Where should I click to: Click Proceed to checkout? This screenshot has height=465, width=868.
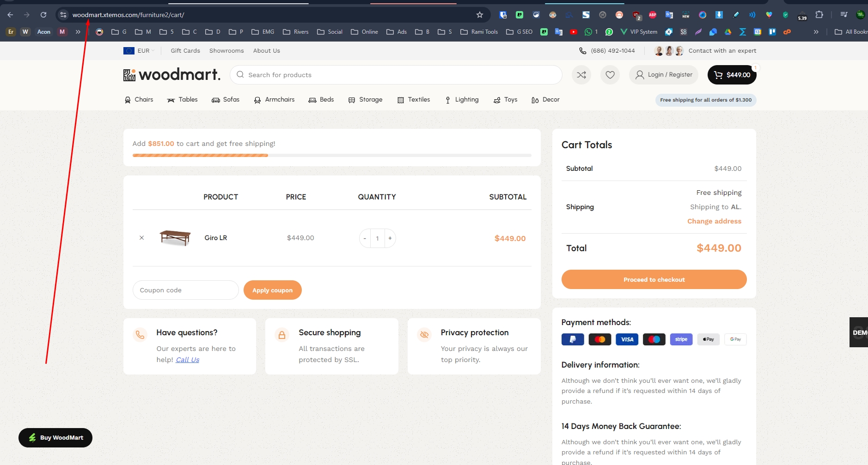point(654,279)
